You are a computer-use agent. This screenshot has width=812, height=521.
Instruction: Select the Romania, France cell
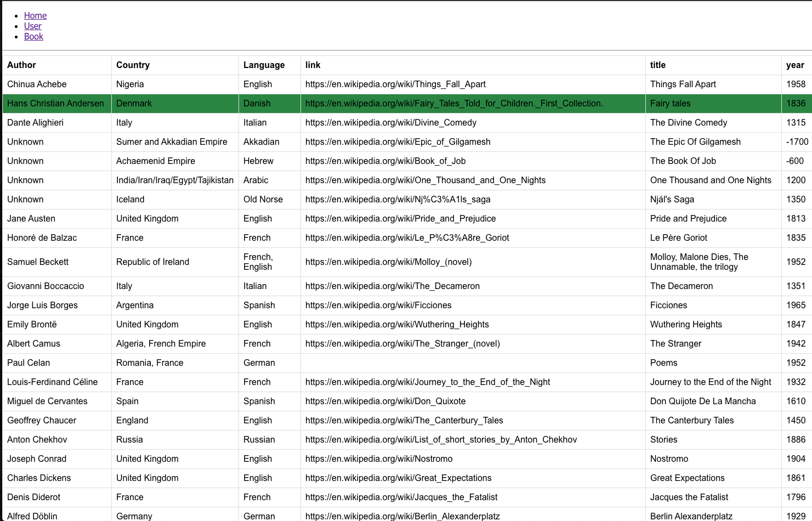point(175,363)
